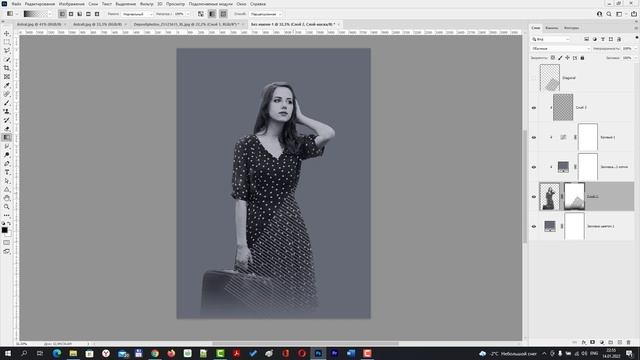The image size is (640, 360).
Task: Open gradient mode dropdown in options bar
Action: pos(137,14)
